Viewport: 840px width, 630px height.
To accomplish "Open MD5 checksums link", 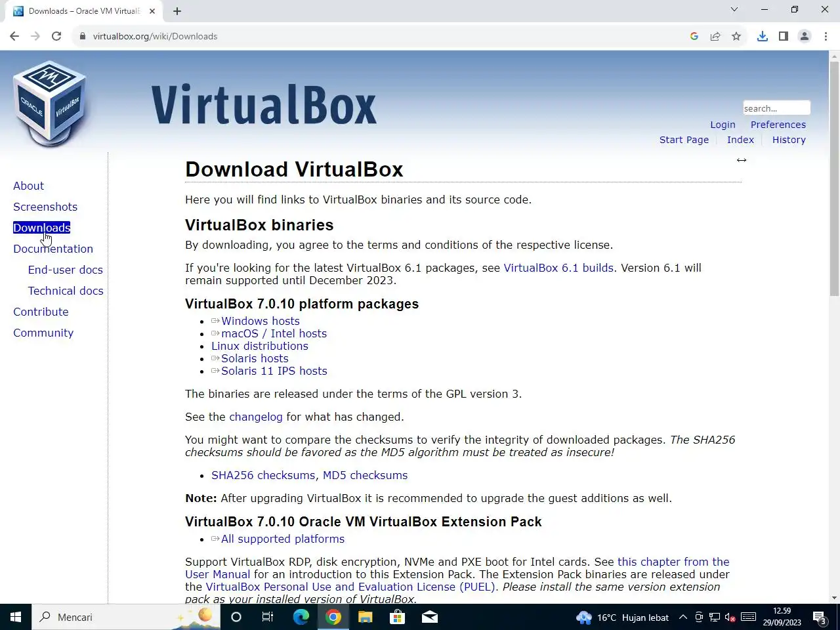I will coord(365,475).
